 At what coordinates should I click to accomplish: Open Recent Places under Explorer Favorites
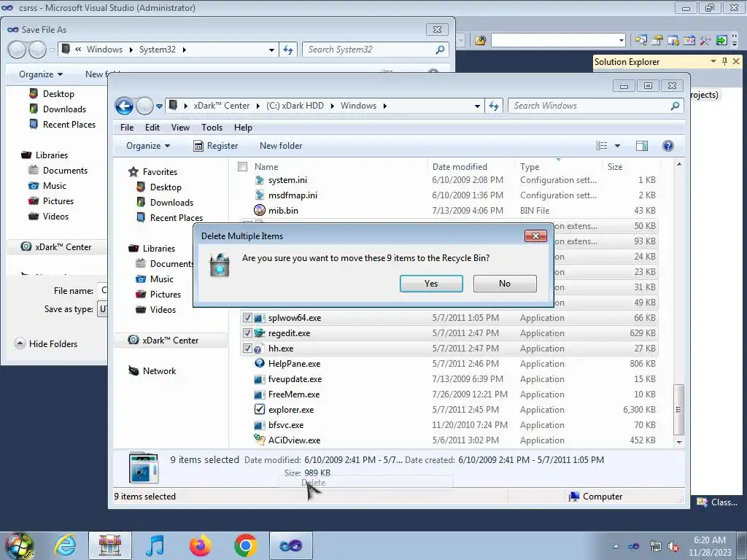177,217
